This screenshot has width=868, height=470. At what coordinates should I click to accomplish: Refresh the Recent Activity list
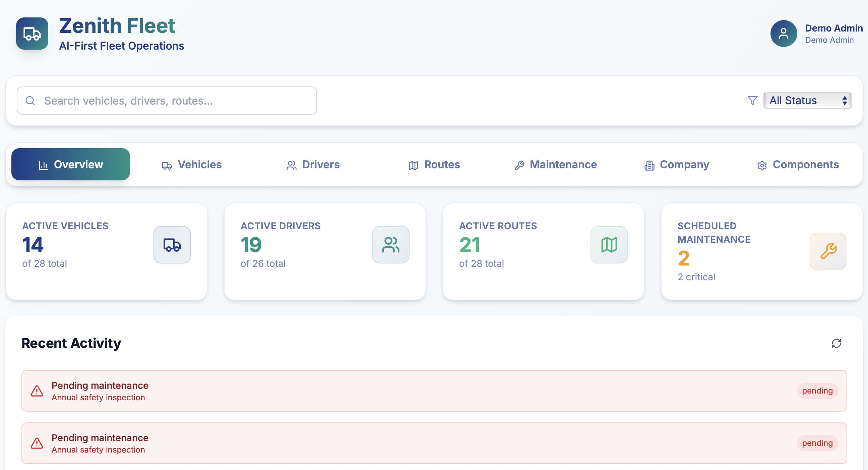[837, 343]
